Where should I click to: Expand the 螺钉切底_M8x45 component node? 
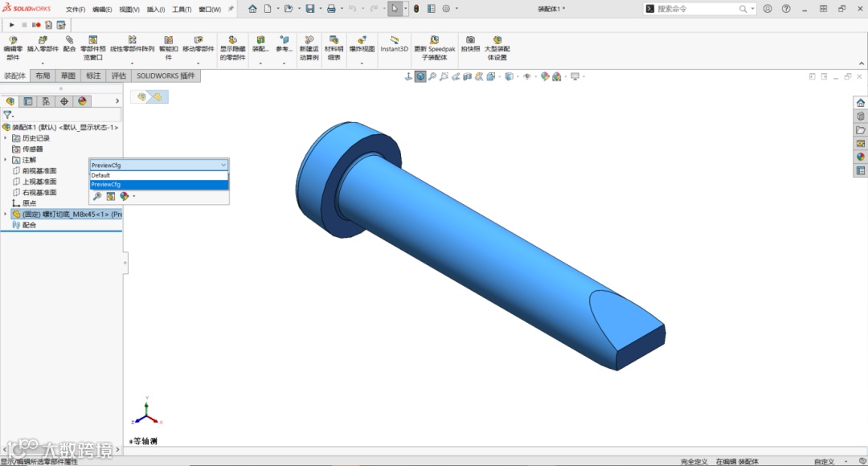pyautogui.click(x=6, y=214)
